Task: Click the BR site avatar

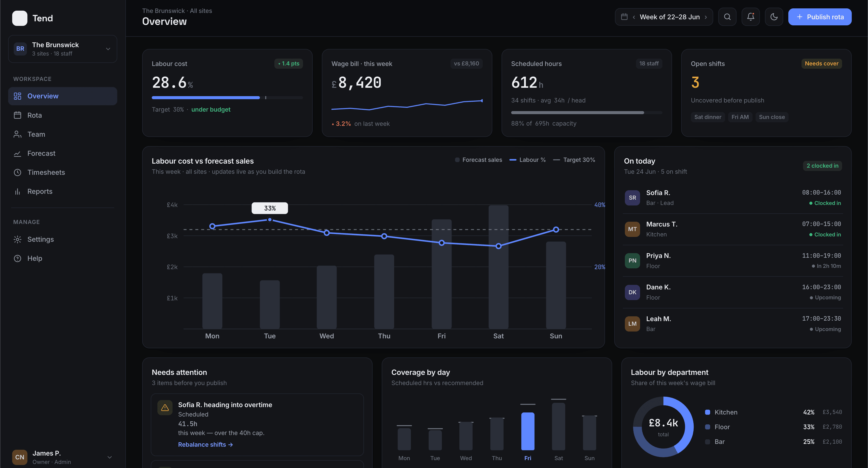Action: tap(20, 49)
